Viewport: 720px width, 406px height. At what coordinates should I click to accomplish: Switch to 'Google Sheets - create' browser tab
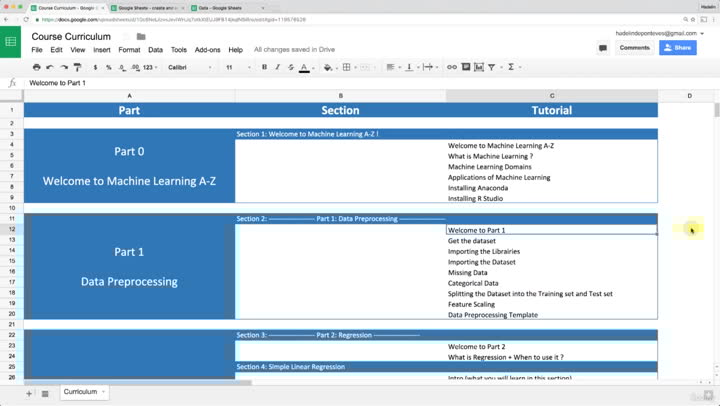coord(148,8)
